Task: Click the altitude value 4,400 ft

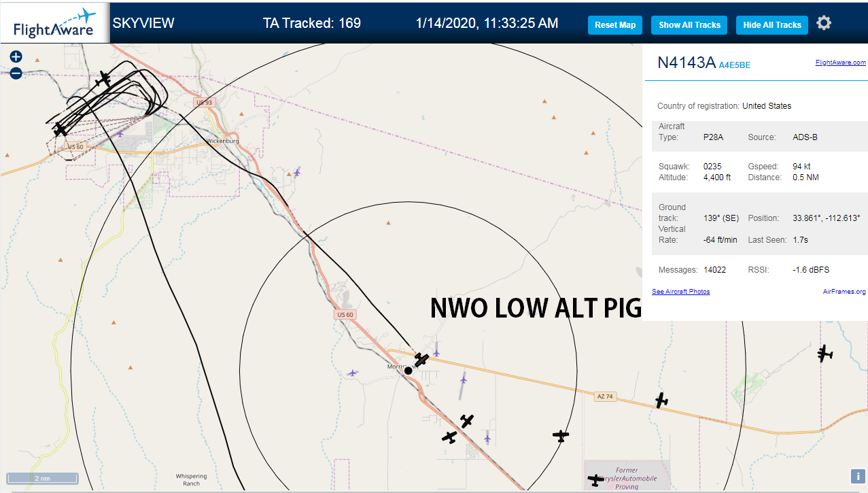Action: (717, 177)
